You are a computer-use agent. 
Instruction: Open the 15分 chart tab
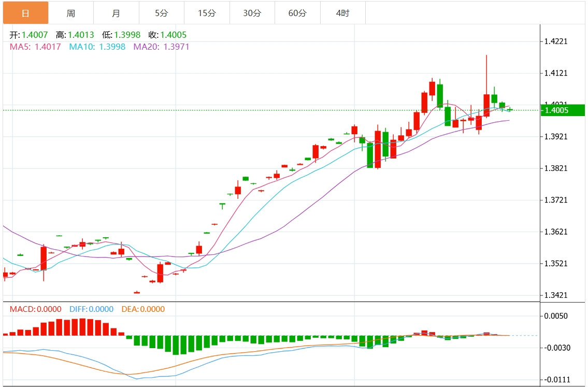[x=207, y=13]
